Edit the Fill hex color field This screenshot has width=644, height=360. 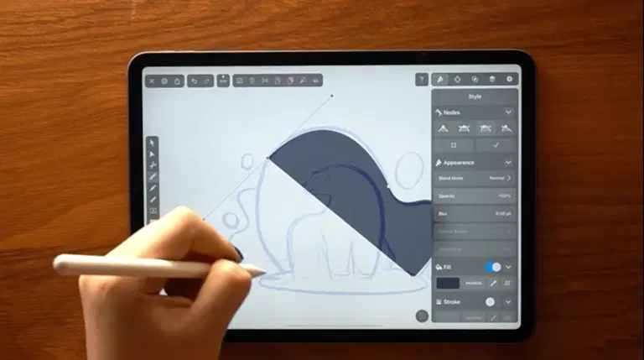point(474,283)
